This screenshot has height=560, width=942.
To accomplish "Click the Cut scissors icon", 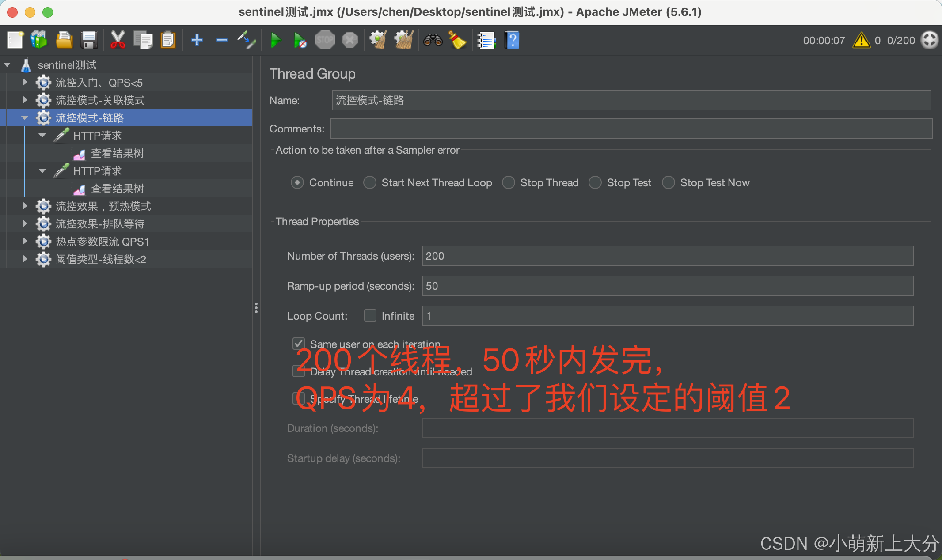I will (118, 40).
